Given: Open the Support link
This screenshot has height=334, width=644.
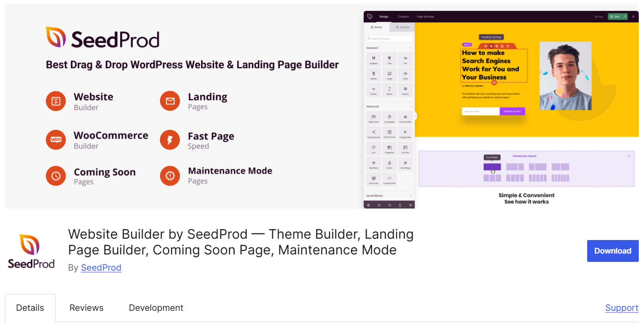Looking at the screenshot, I should tap(622, 308).
